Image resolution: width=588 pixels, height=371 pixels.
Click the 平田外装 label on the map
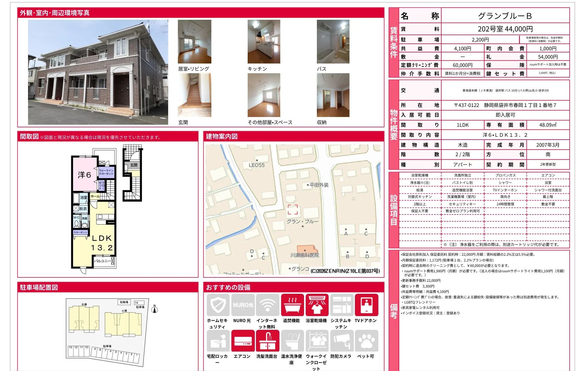point(319,185)
